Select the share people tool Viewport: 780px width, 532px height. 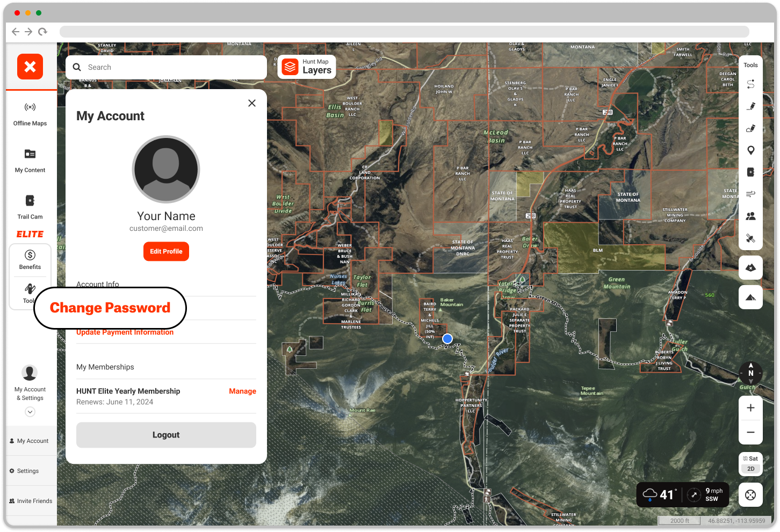pos(751,216)
